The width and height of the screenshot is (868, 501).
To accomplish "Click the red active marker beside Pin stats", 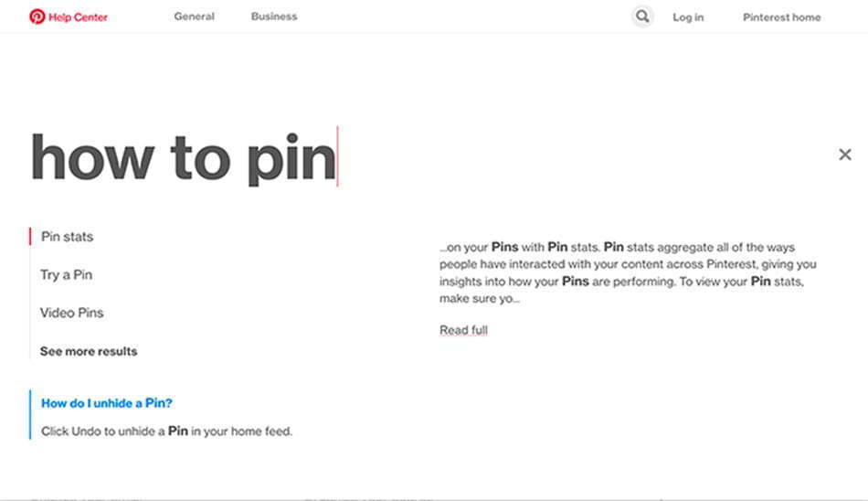I will (x=30, y=237).
